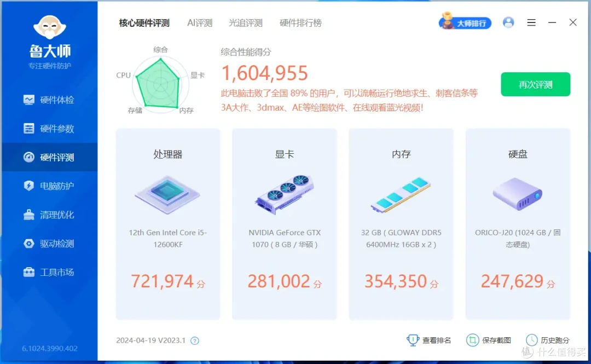Click the 12th Gen Intel Core i5-12600KF text
The height and width of the screenshot is (364, 591).
tap(168, 239)
